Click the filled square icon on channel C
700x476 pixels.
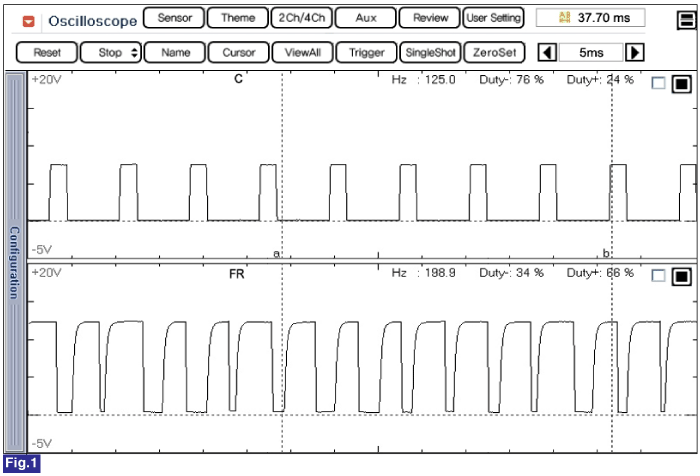point(681,83)
